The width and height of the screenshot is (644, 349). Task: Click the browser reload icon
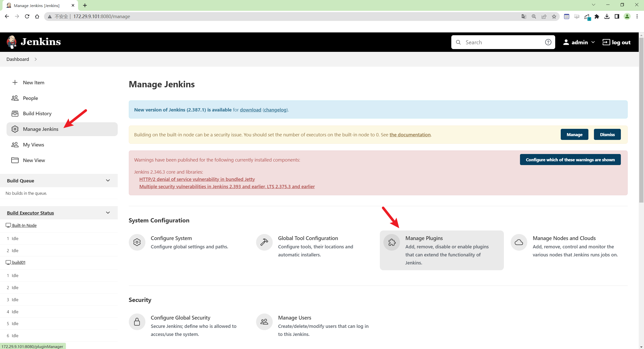[27, 16]
